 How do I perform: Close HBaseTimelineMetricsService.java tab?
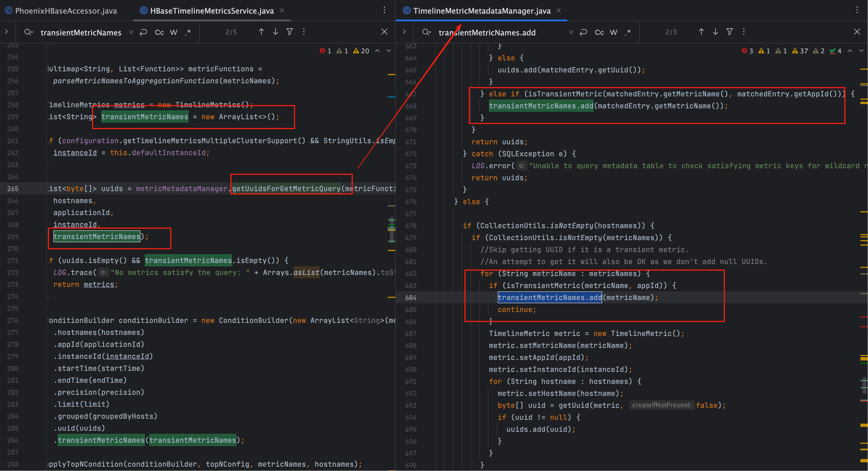(282, 11)
